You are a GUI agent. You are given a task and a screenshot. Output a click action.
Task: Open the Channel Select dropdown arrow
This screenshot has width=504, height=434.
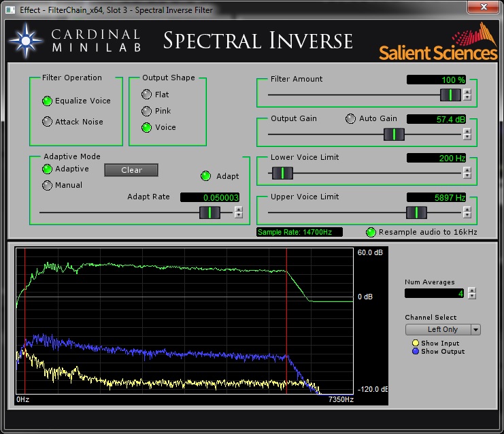coord(475,329)
